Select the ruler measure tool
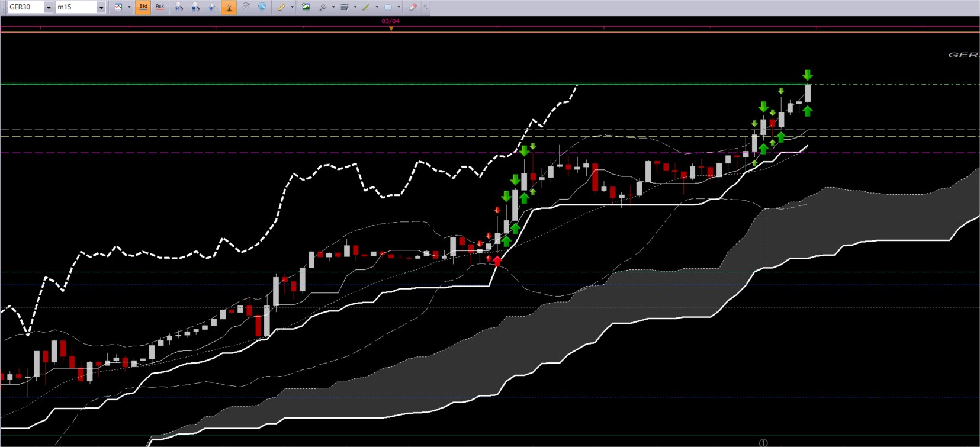This screenshot has width=980, height=447. [x=282, y=7]
